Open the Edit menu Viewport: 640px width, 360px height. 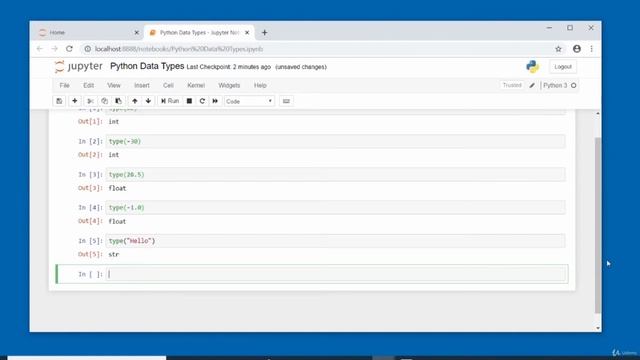coord(89,85)
